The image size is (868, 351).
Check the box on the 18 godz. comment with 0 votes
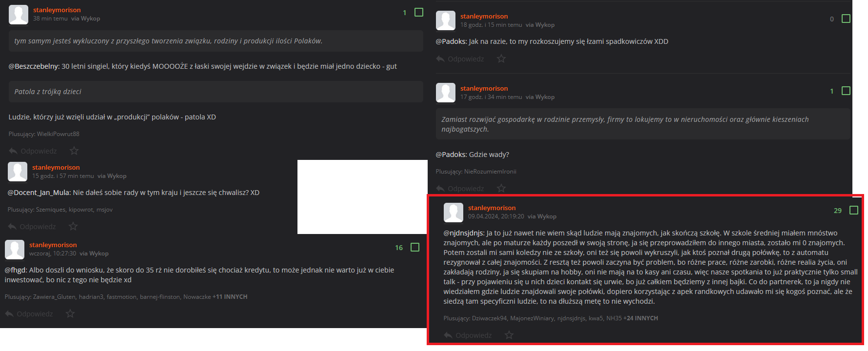(x=846, y=19)
